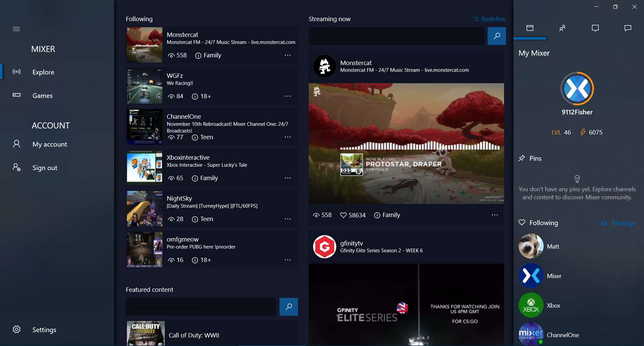This screenshot has height=346, width=644.
Task: Click the Games controller icon
Action: (17, 95)
